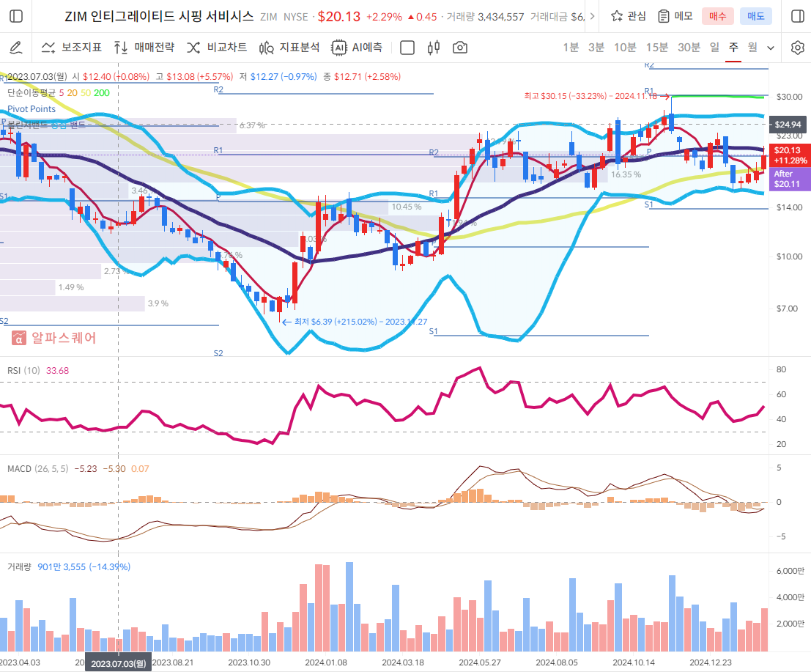Switch to 10분 timeframe
This screenshot has width=811, height=672.
(625, 48)
